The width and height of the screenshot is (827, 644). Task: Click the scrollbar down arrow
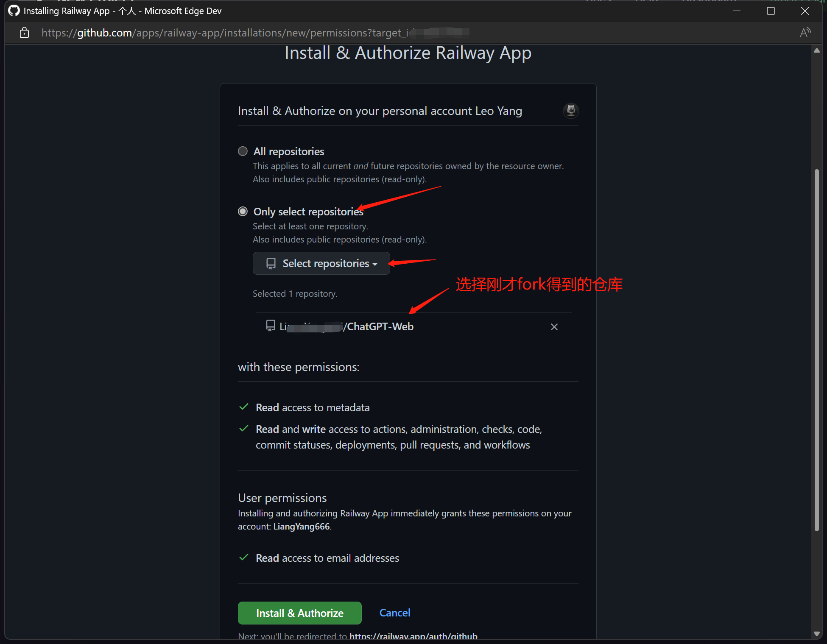pyautogui.click(x=817, y=634)
